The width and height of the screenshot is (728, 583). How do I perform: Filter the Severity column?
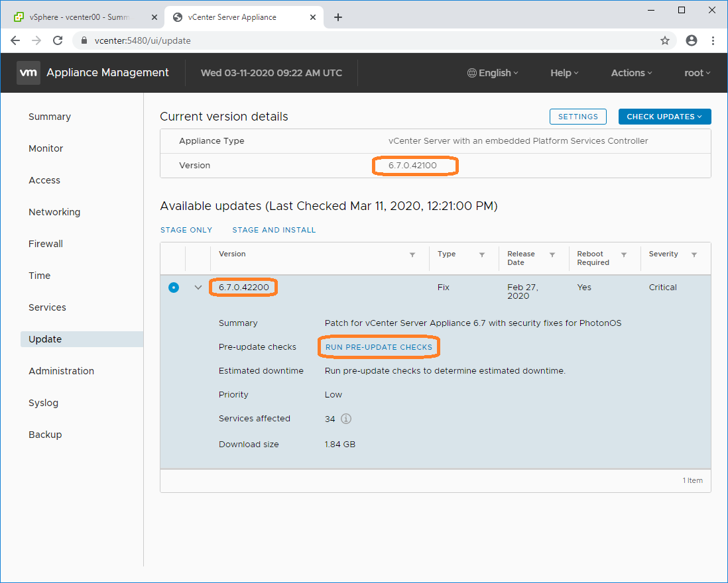pyautogui.click(x=694, y=254)
